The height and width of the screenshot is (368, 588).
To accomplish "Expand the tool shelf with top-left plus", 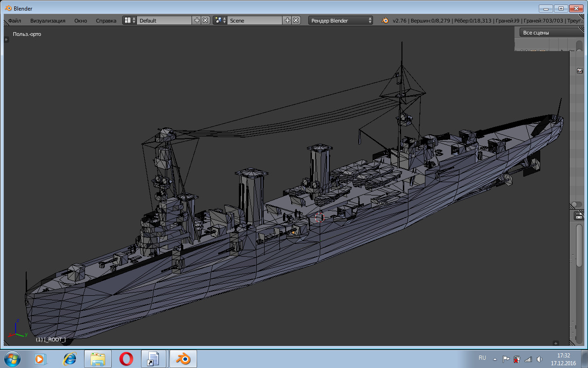I will pyautogui.click(x=6, y=40).
